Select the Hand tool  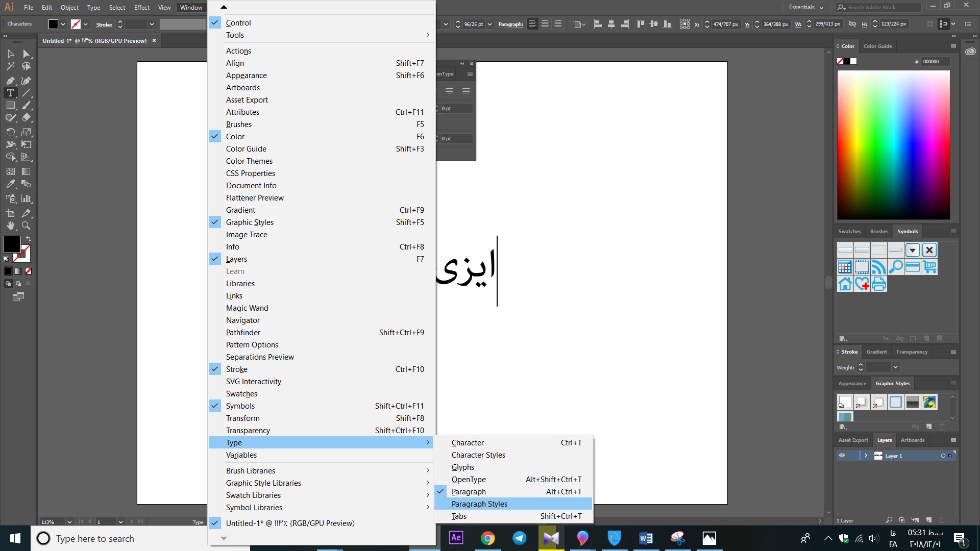(10, 226)
